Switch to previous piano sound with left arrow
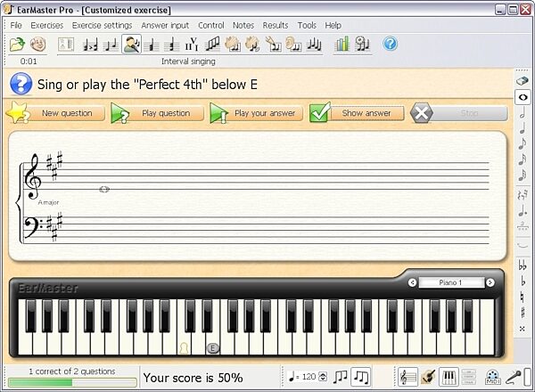The width and height of the screenshot is (535, 392). click(x=412, y=282)
